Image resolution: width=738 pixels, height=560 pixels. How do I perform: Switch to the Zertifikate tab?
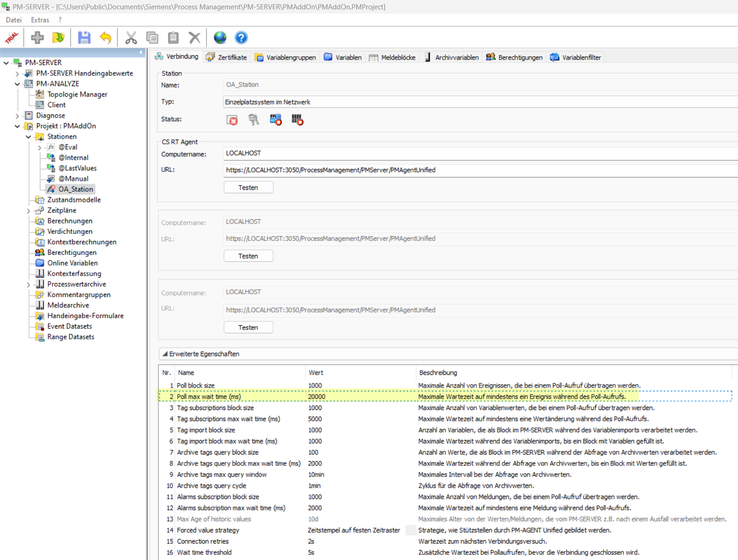point(227,57)
